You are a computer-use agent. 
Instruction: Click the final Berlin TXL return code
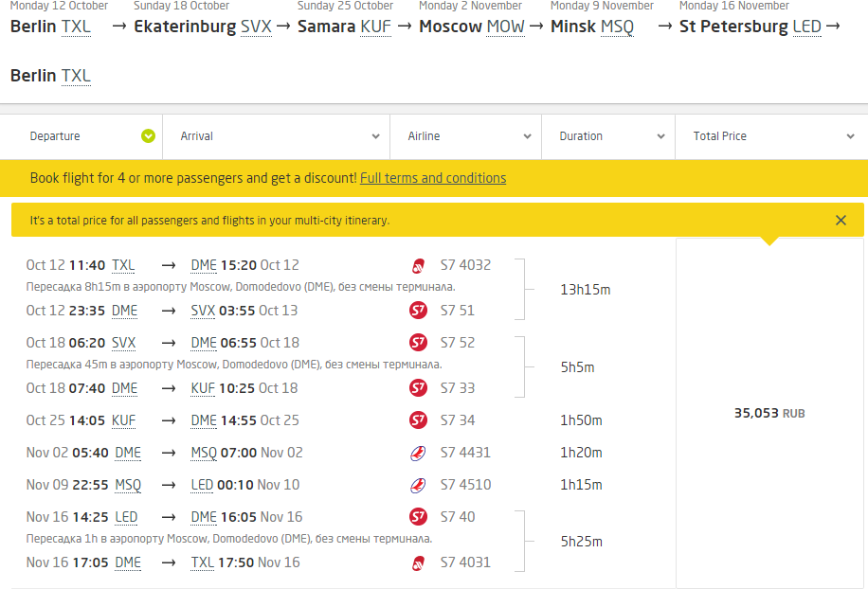76,75
